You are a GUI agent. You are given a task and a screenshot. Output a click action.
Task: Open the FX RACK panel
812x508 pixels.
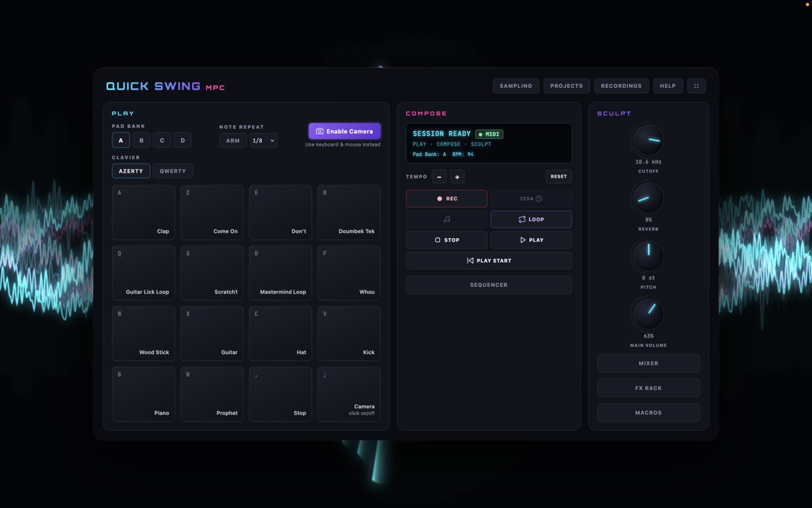coord(649,388)
